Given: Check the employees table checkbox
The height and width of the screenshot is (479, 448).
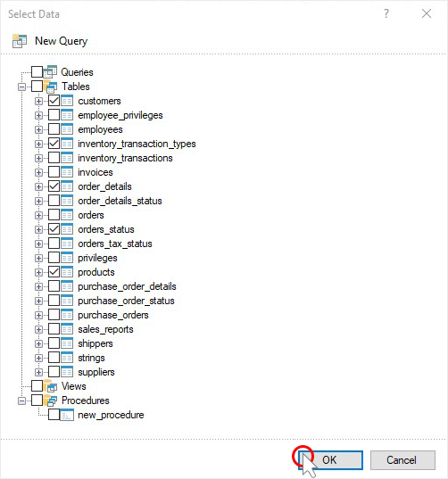Looking at the screenshot, I should coord(54,129).
